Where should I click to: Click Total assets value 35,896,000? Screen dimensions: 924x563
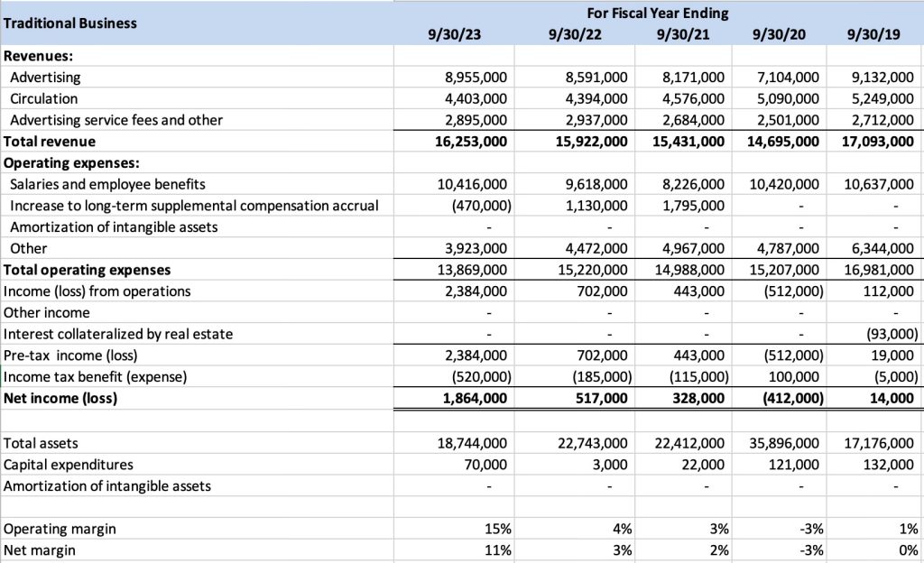pyautogui.click(x=784, y=443)
